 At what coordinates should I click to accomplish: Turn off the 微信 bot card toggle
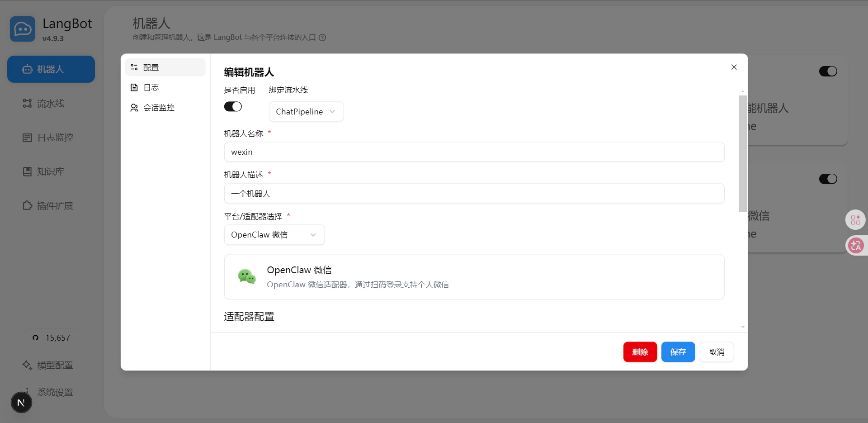tap(828, 179)
